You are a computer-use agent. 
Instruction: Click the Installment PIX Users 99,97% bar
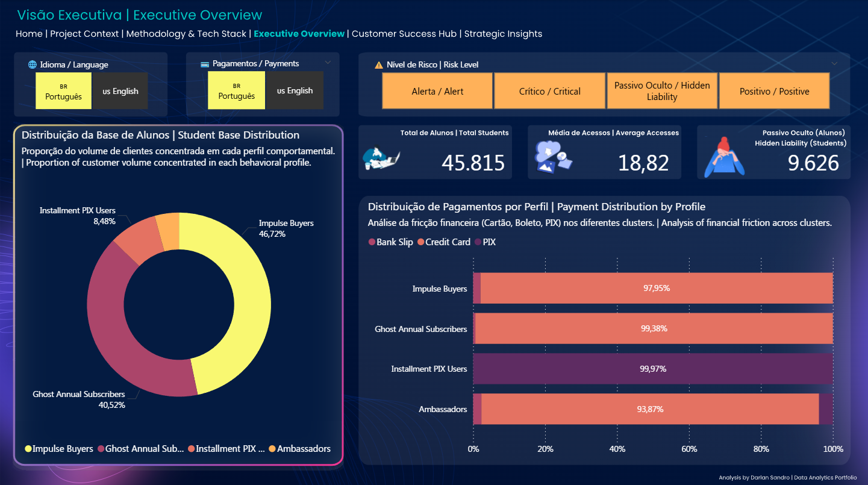point(653,369)
